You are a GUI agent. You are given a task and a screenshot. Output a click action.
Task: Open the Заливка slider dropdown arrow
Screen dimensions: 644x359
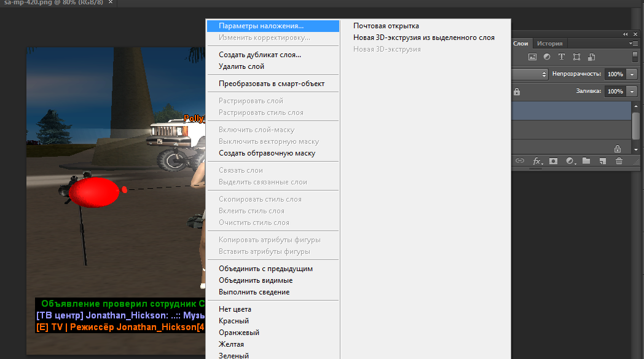632,92
